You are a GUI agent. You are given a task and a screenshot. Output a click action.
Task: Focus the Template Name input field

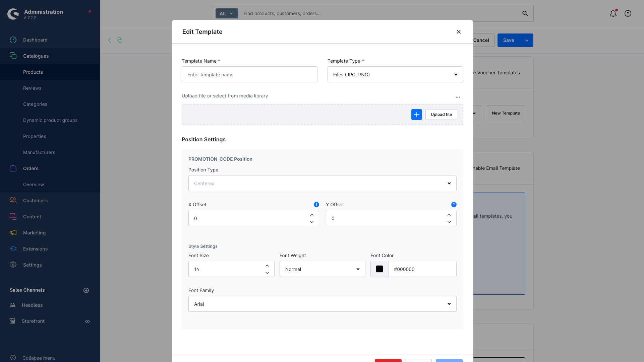[x=249, y=74]
